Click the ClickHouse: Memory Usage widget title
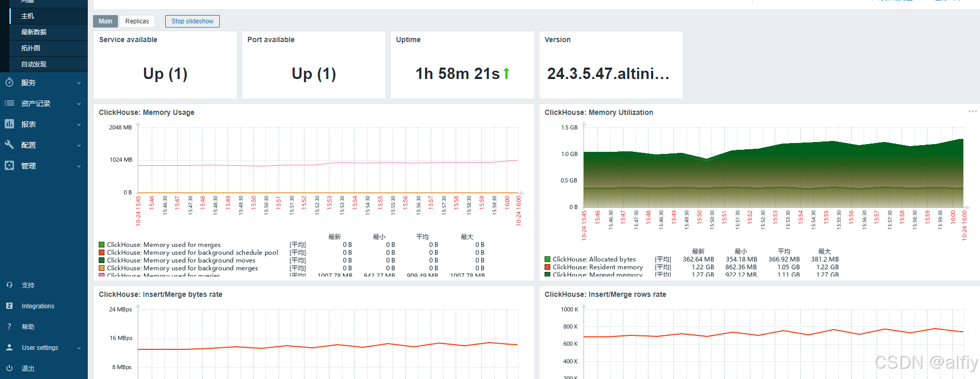The width and height of the screenshot is (980, 379). click(x=147, y=112)
